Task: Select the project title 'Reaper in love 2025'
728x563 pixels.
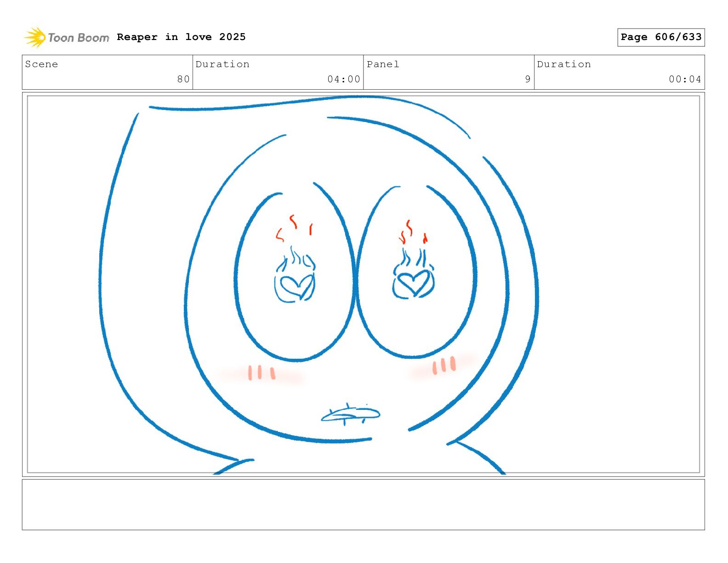Action: click(x=181, y=37)
